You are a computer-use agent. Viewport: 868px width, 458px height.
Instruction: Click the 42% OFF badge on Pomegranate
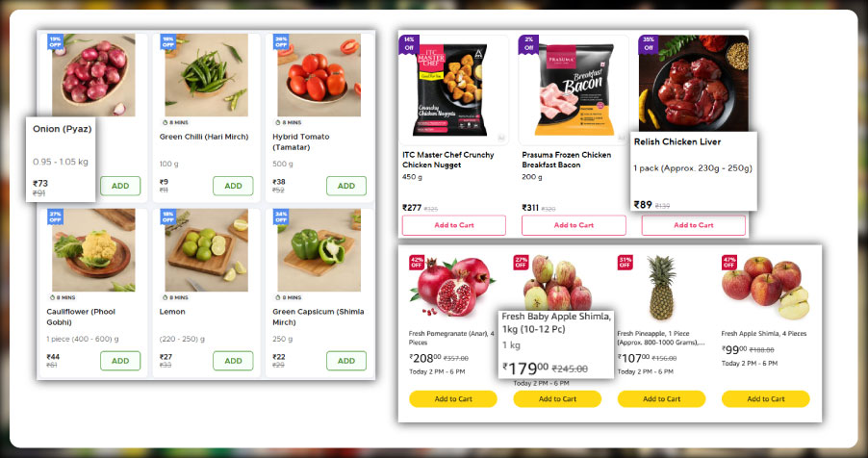[x=417, y=262]
